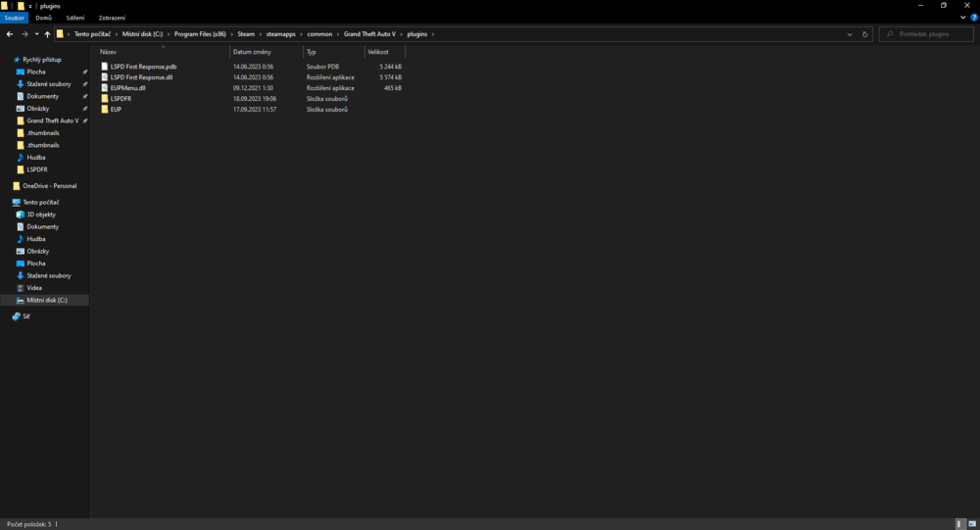Open the help question mark icon
Screen dimensions: 980x530
(974, 18)
